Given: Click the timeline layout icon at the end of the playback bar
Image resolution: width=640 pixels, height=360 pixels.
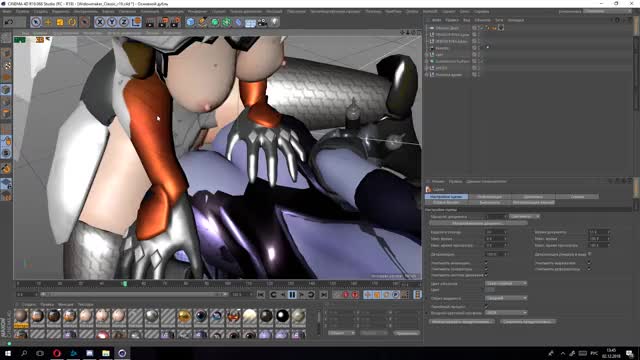Looking at the screenshot, I should pos(417,294).
